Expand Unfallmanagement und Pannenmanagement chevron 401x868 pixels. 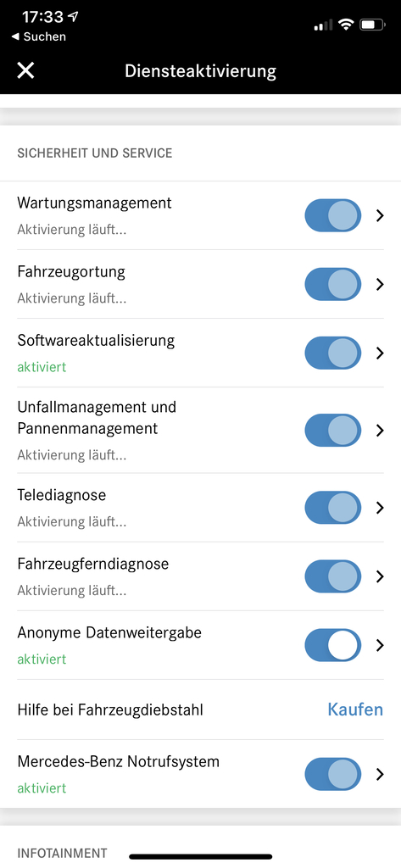coord(380,430)
